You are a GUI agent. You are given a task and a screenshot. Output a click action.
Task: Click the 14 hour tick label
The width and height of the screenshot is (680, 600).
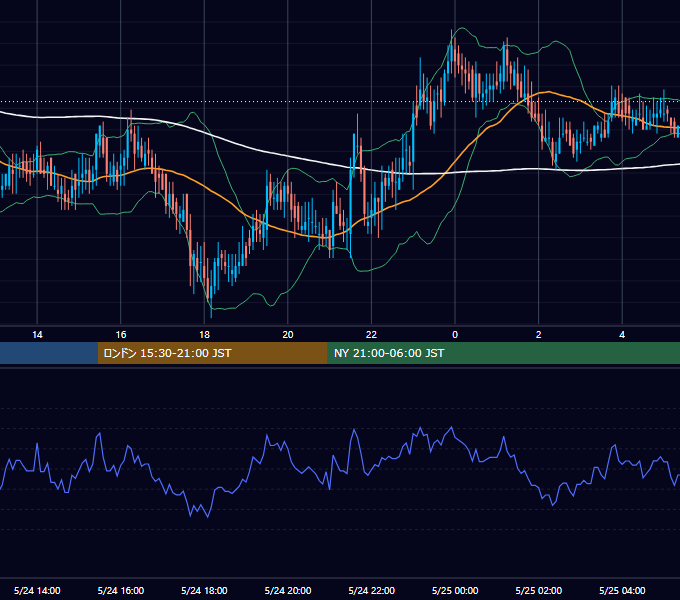[37, 335]
